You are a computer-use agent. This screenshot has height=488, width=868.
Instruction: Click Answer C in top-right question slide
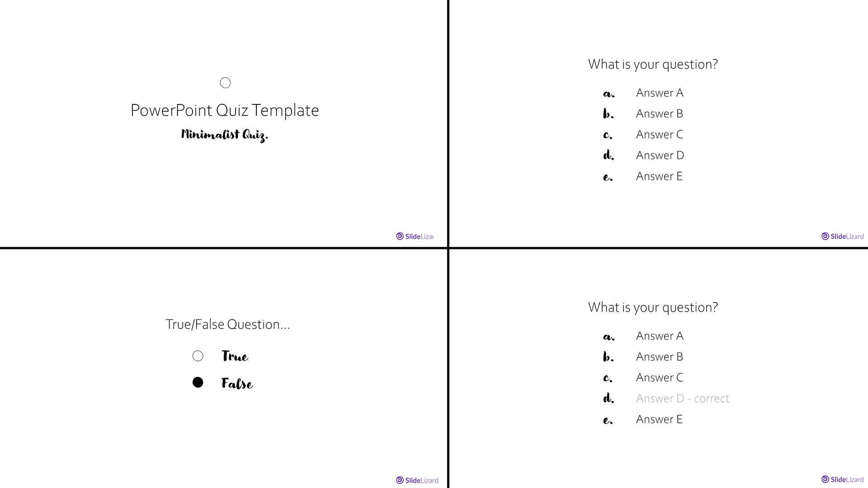[660, 134]
